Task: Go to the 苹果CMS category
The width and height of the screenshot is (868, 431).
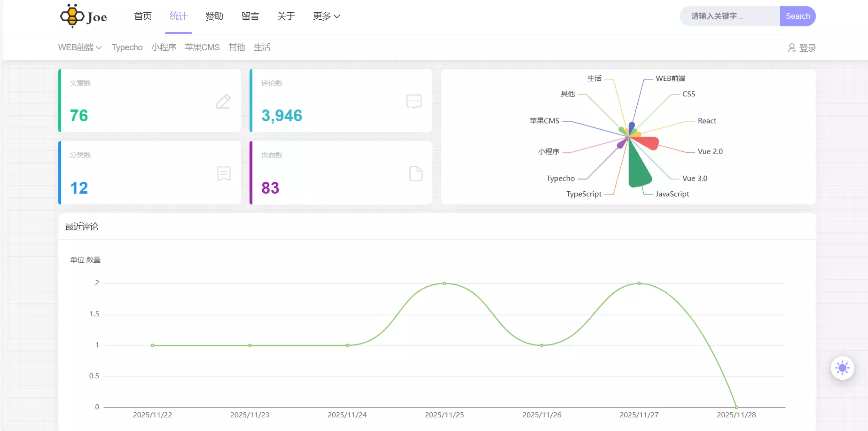Action: [x=202, y=47]
